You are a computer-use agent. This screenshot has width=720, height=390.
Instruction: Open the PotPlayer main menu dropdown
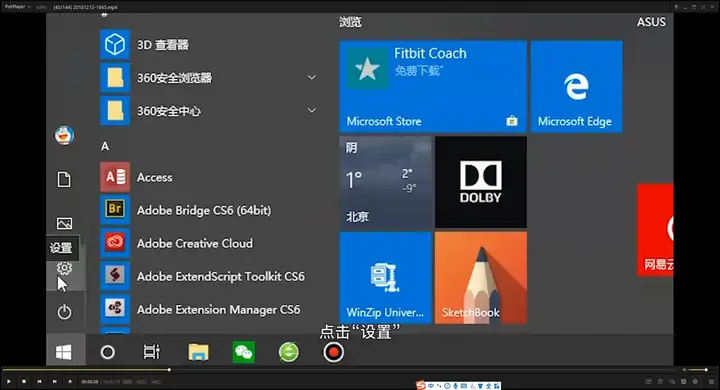pyautogui.click(x=17, y=7)
